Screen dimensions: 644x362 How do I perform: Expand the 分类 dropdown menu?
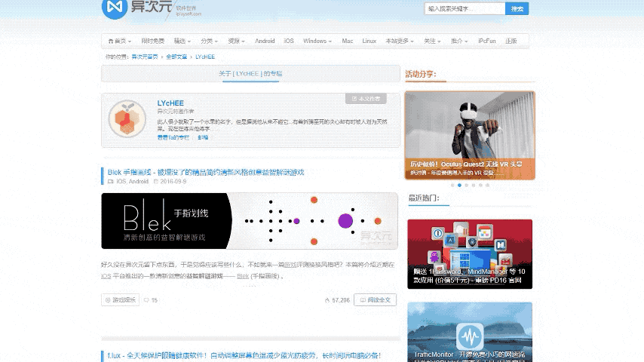[x=209, y=41]
